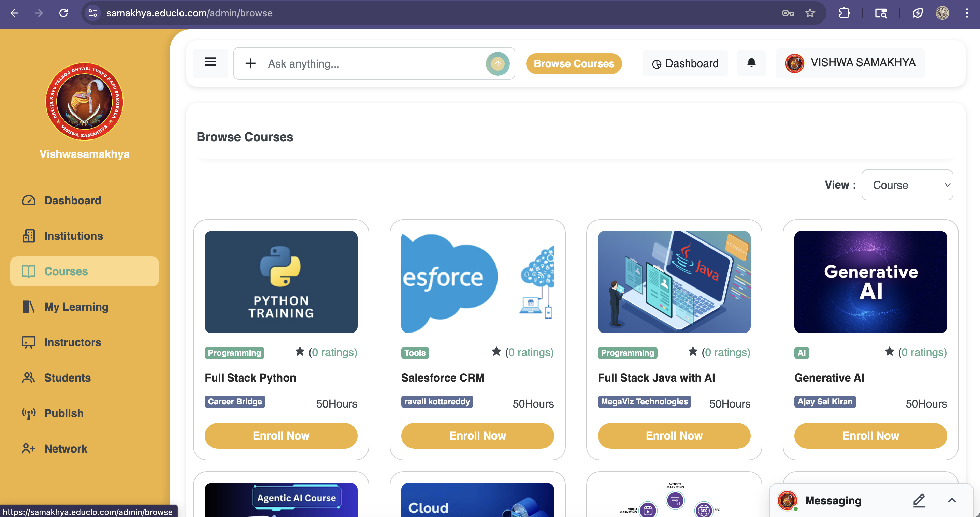Screen dimensions: 980x517
Task: Click Full Stack Python course title
Action: tap(250, 378)
